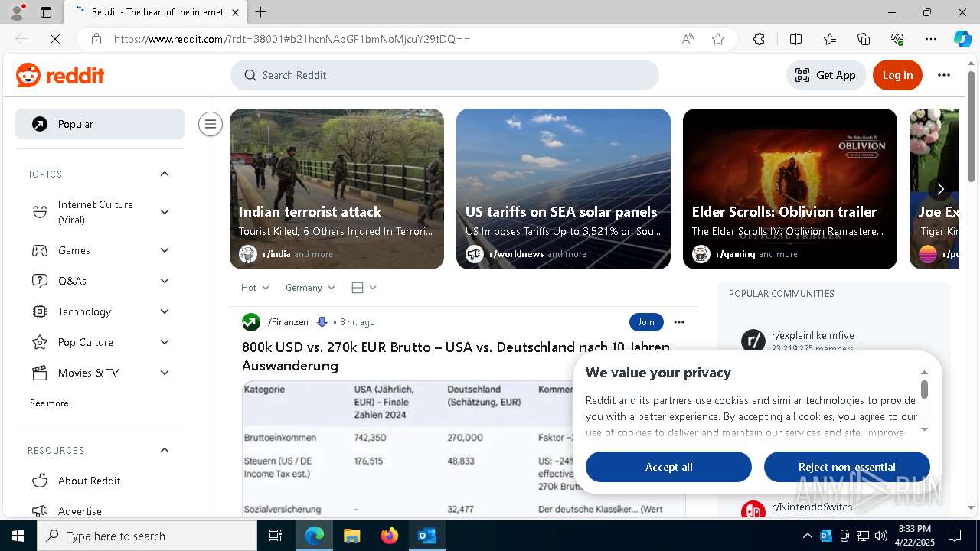Click the Log In button

point(897,75)
